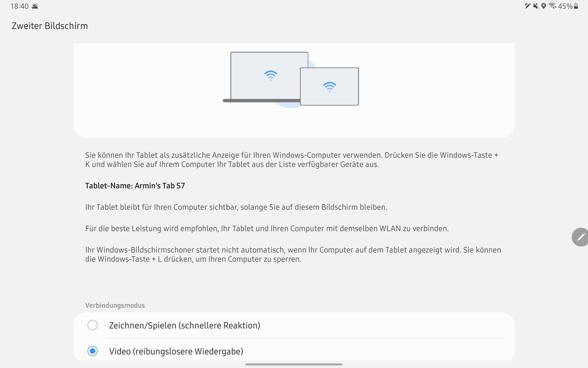The height and width of the screenshot is (368, 588).
Task: Tap the location pin status icon
Action: tap(544, 6)
